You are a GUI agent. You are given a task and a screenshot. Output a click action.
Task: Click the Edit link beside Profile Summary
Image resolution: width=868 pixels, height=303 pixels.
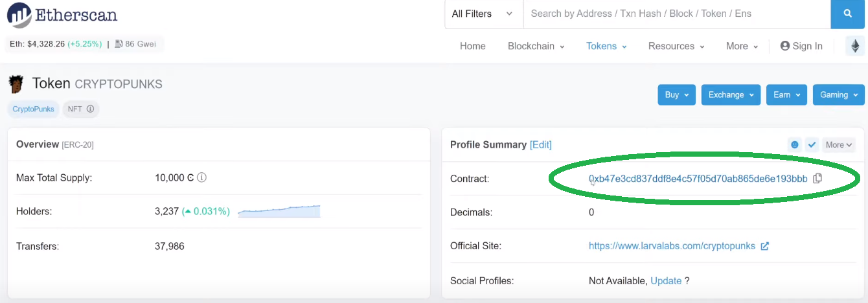pos(541,145)
